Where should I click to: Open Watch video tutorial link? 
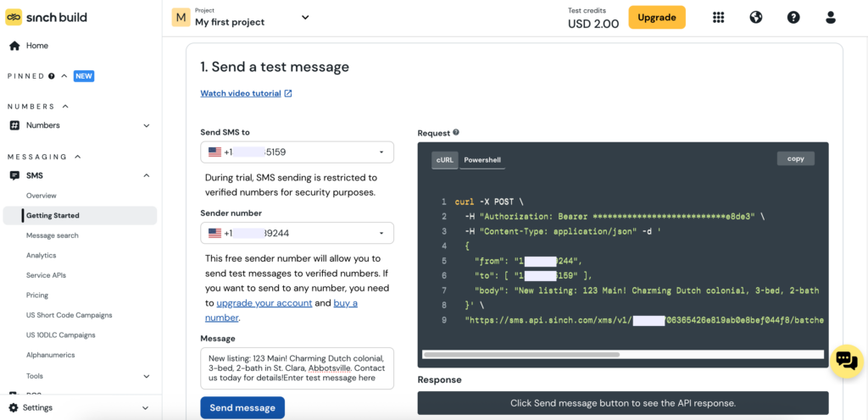coord(241,93)
